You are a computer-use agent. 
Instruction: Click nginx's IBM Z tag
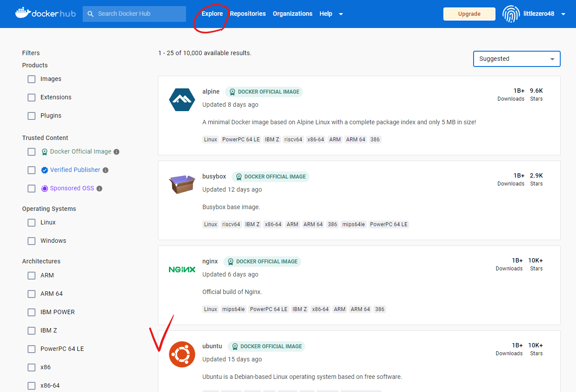click(x=300, y=309)
